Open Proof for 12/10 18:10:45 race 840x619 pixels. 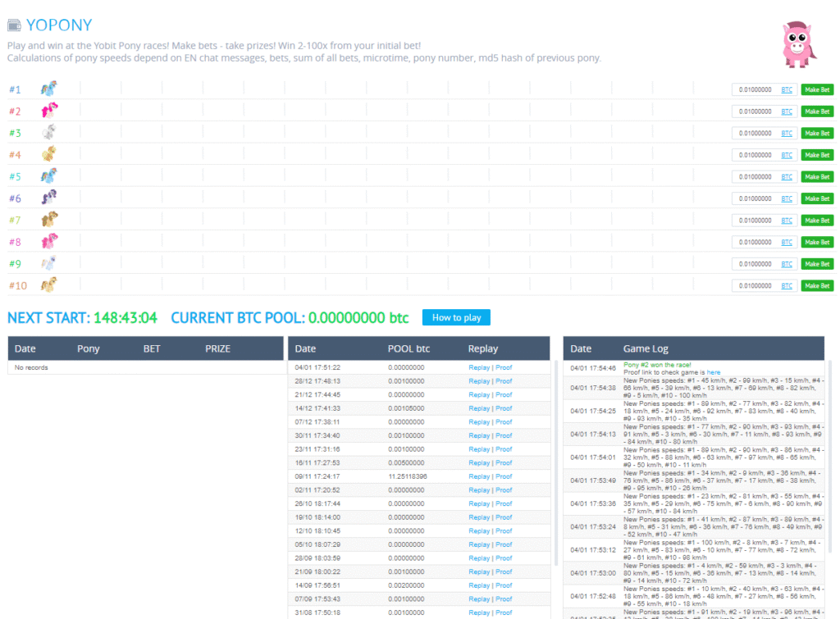[504, 530]
